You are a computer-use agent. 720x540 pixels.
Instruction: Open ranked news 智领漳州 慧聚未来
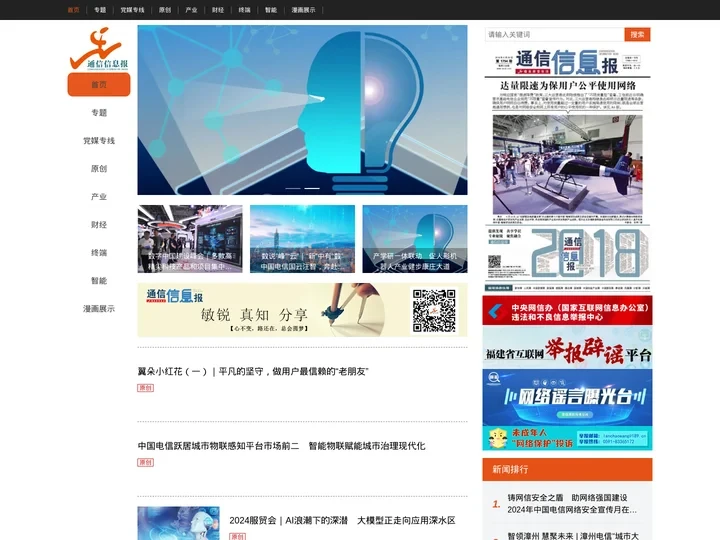click(x=573, y=536)
